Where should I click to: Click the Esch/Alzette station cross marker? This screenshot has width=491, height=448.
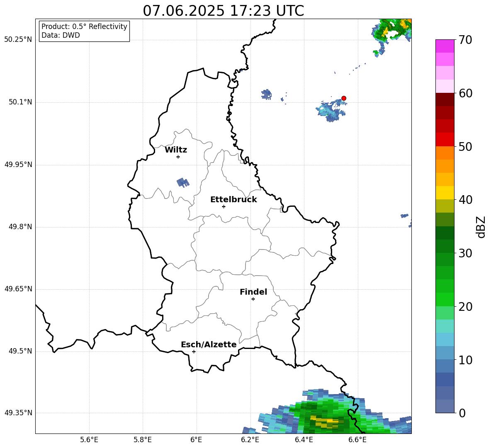point(194,351)
